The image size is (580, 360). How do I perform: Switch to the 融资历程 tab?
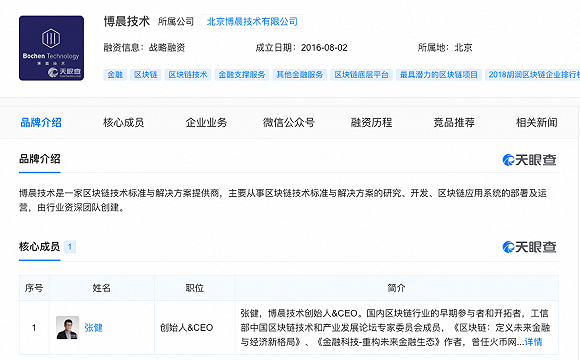click(371, 122)
